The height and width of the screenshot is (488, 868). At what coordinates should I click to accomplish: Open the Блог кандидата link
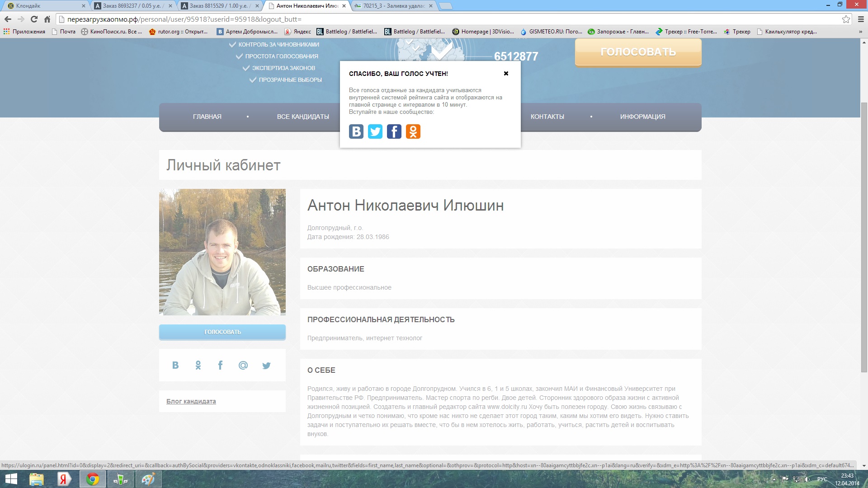tap(191, 401)
